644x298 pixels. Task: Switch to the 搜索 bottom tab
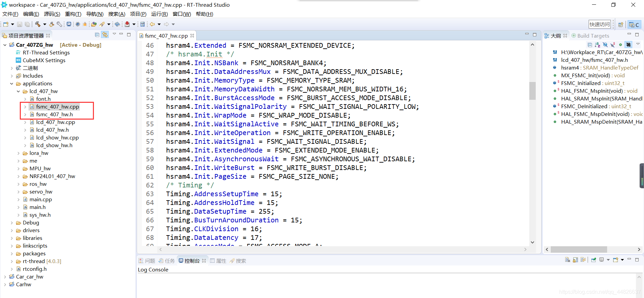(x=238, y=261)
